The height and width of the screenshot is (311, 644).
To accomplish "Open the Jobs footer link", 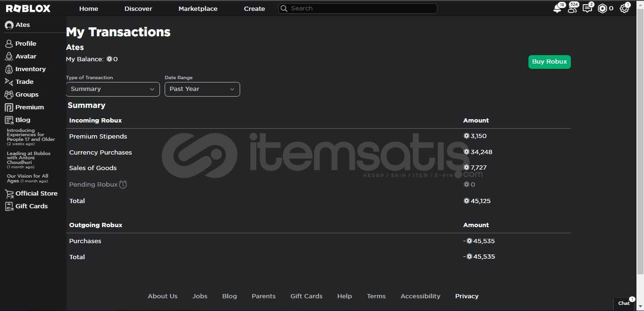I will tap(200, 296).
